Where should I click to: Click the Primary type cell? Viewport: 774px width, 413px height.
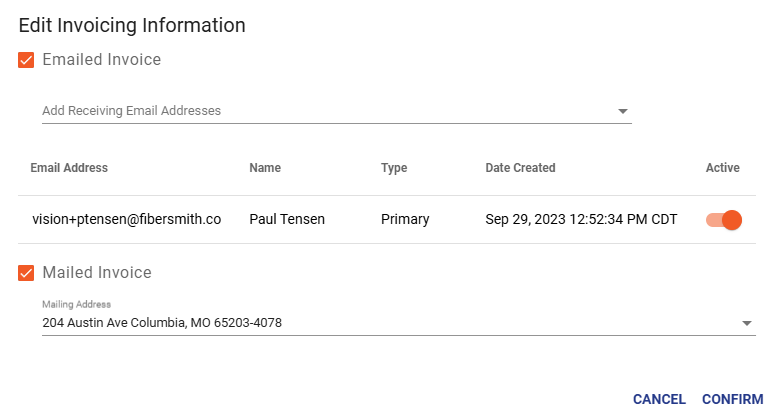click(405, 219)
